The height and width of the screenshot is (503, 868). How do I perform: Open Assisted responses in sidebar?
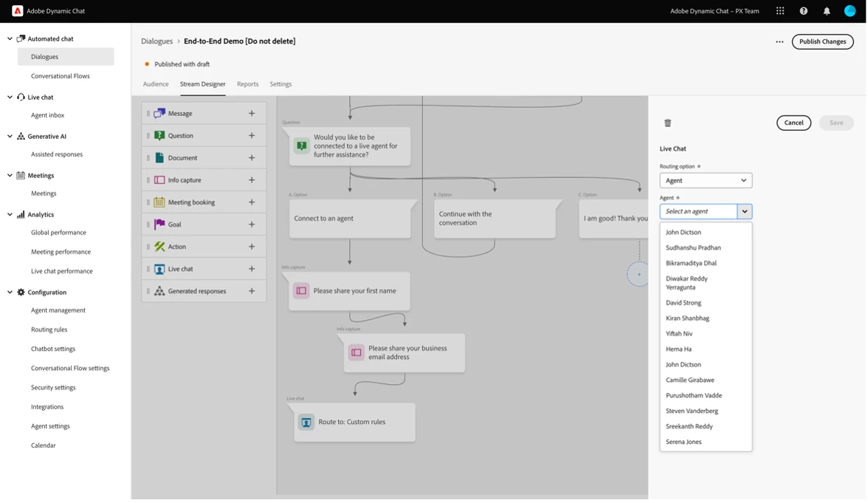57,154
